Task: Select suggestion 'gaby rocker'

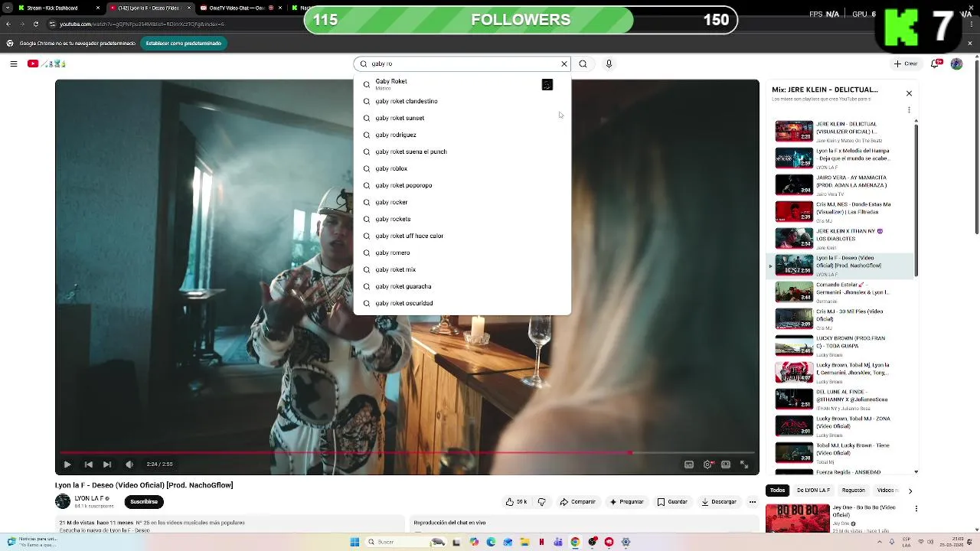Action: [x=462, y=202]
